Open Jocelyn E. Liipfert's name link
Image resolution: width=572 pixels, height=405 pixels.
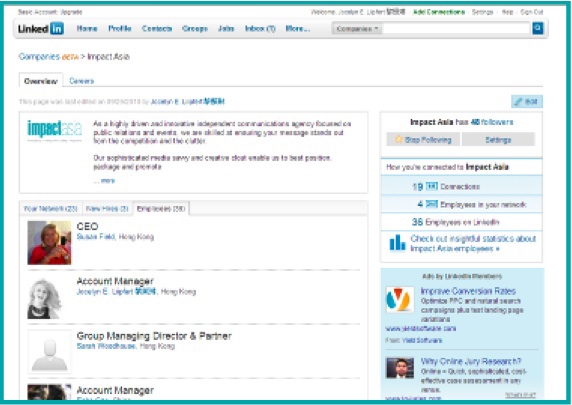[x=116, y=292]
